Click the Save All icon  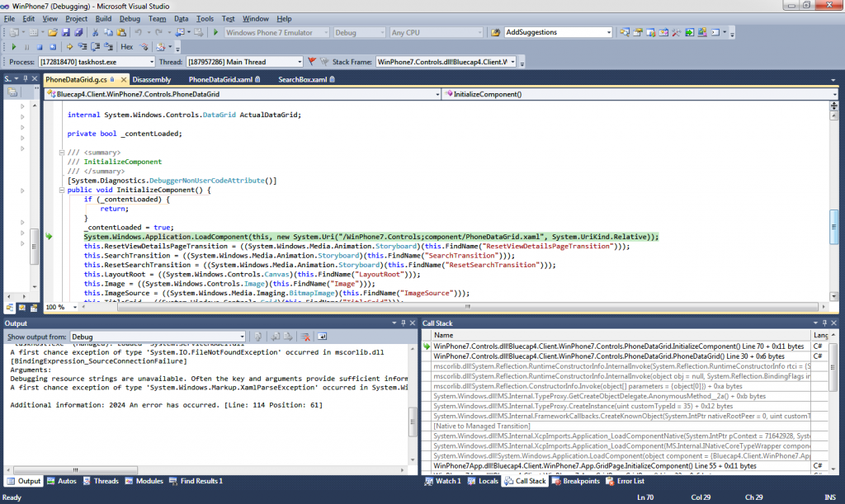78,33
